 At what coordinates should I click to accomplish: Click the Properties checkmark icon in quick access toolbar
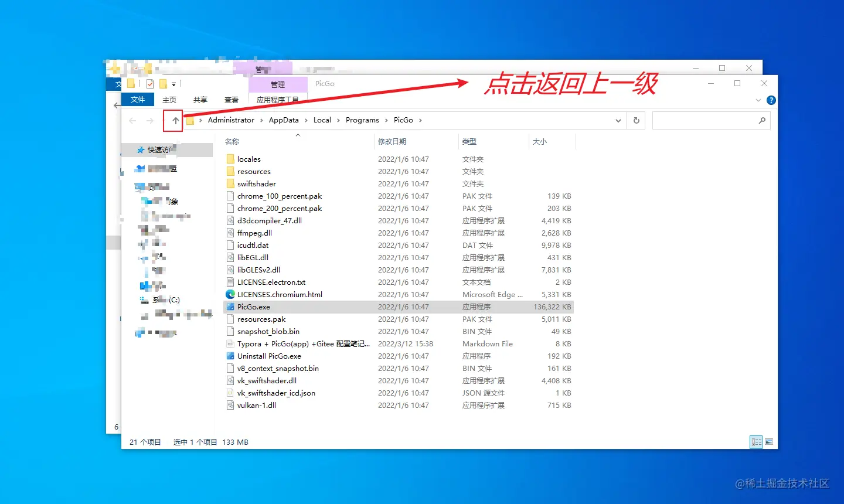coord(150,84)
